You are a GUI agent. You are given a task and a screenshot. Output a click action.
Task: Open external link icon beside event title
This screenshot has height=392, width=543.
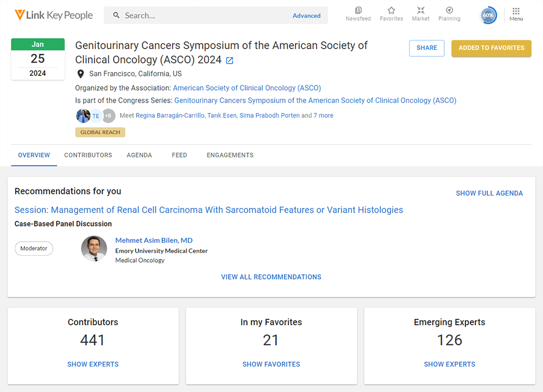coord(230,61)
